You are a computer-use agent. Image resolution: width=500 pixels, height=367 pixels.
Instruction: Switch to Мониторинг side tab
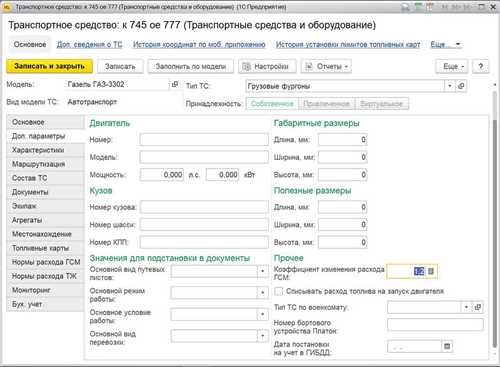(46, 290)
